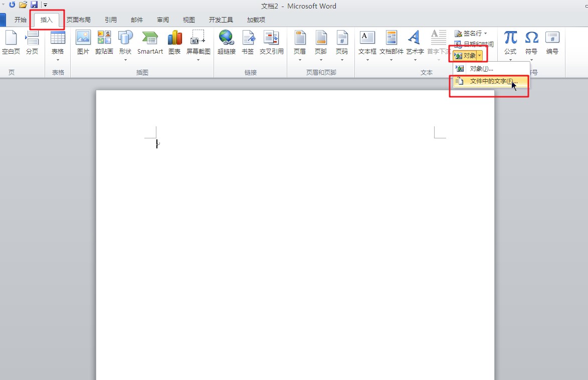
Task: Open the Page Layout (页面布局) tab
Action: pyautogui.click(x=79, y=20)
